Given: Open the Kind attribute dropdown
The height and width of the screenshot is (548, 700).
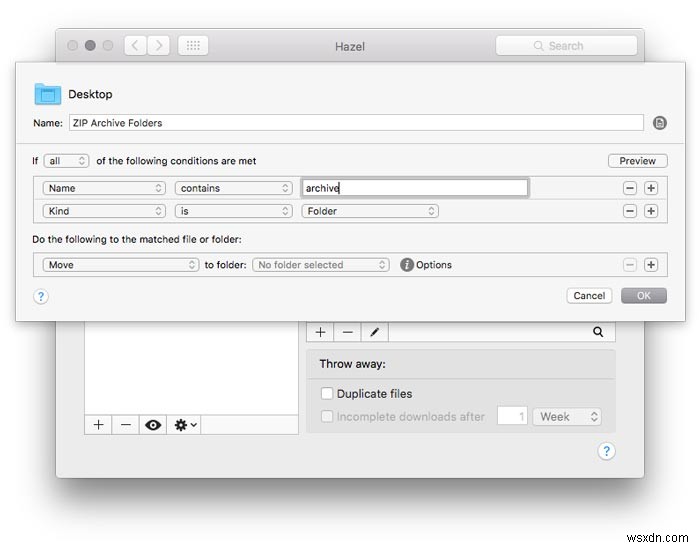Looking at the screenshot, I should coord(104,211).
